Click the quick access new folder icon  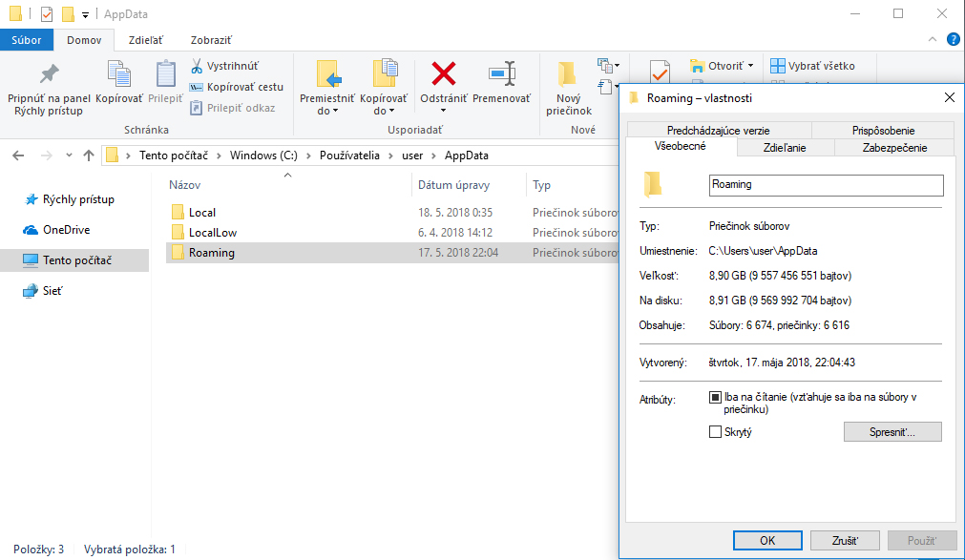pos(68,13)
